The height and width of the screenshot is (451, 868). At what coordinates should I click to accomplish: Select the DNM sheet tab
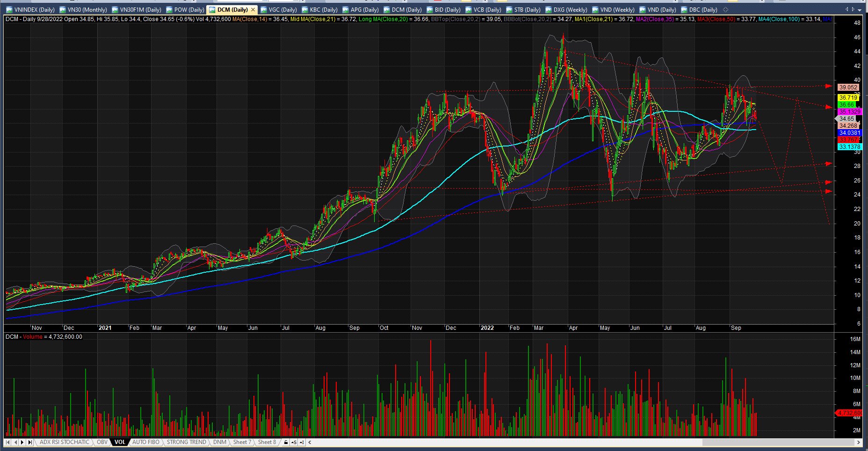(x=219, y=442)
